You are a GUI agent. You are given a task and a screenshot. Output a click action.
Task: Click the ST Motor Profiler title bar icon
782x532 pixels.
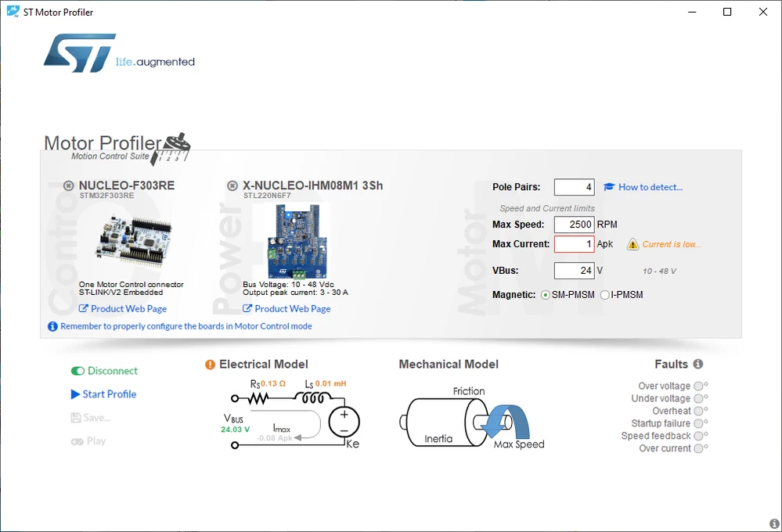tap(13, 12)
